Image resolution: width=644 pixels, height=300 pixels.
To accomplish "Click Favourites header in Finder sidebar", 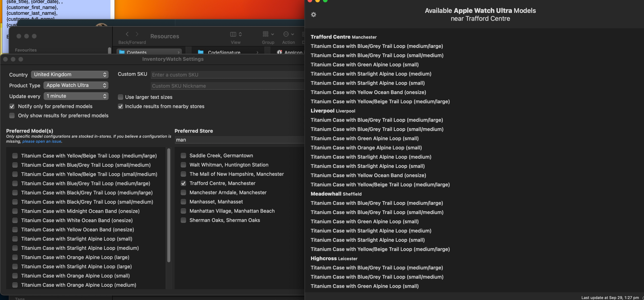I will tap(26, 50).
